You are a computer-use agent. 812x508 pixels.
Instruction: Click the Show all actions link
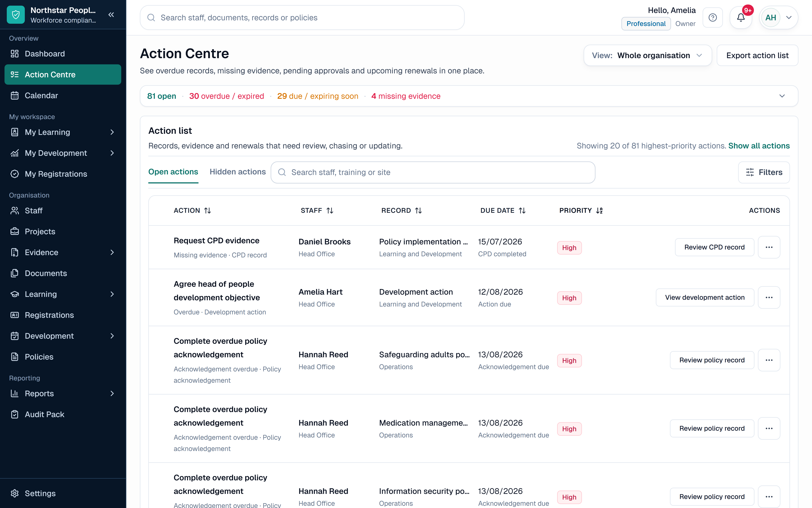tap(759, 146)
